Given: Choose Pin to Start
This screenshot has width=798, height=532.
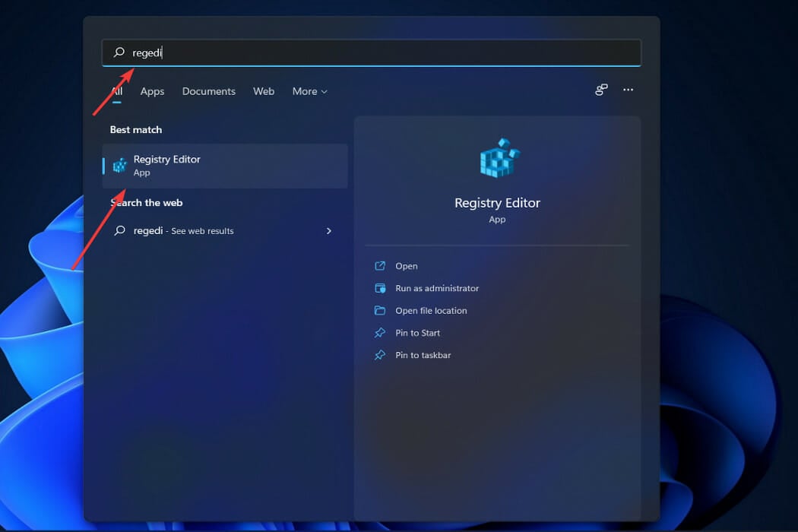Looking at the screenshot, I should (417, 333).
